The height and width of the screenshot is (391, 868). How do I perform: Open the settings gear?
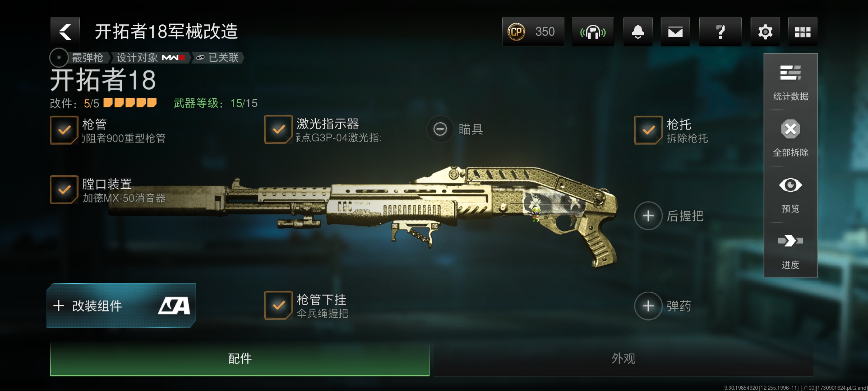click(765, 32)
